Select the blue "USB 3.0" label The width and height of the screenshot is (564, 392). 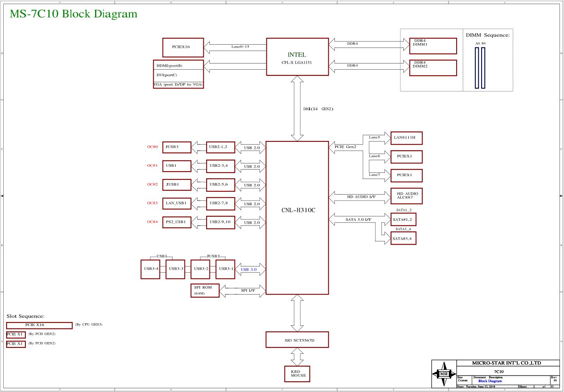[x=249, y=270]
